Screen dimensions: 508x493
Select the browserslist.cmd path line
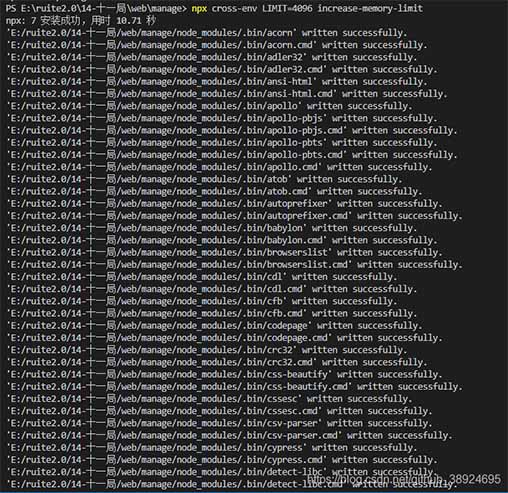(235, 265)
